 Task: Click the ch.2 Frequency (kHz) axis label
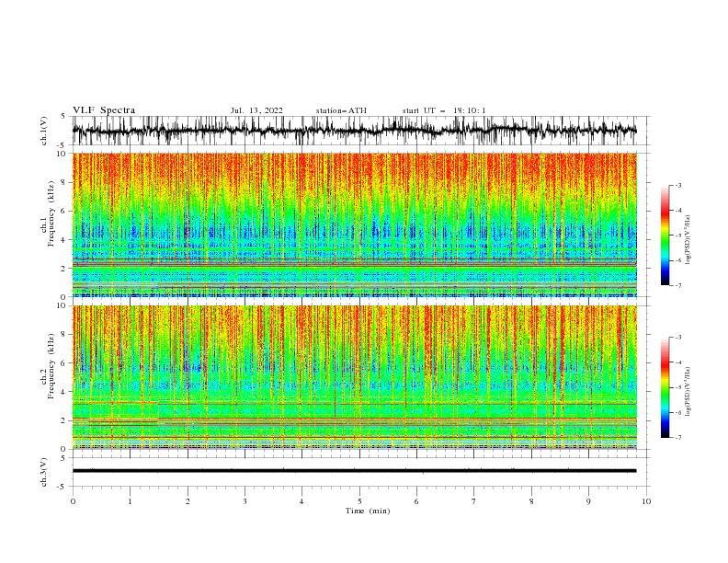48,366
